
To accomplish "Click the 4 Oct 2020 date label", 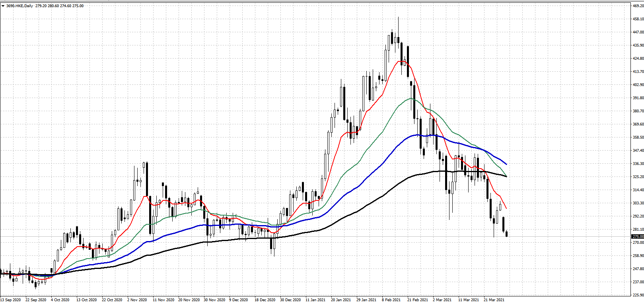I will [x=60, y=300].
